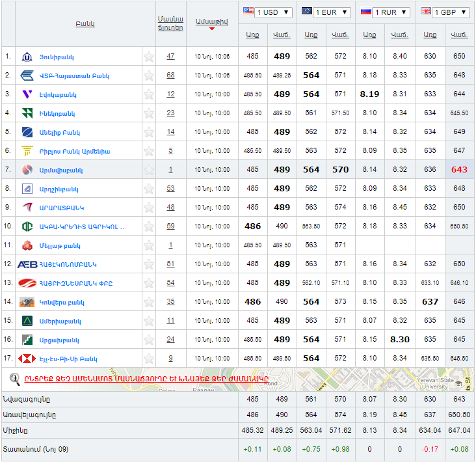Toggle the favorite star for Unibank

point(149,57)
